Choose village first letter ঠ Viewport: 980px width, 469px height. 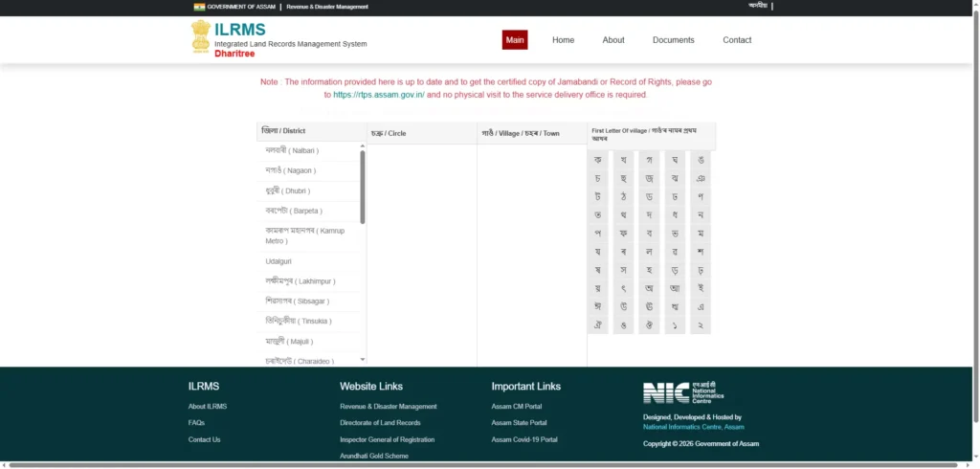tap(624, 197)
